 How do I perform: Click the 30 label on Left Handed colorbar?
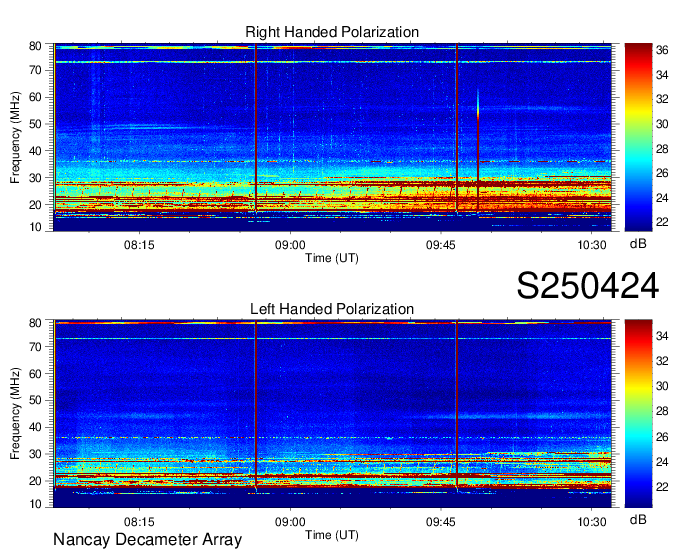pos(662,386)
